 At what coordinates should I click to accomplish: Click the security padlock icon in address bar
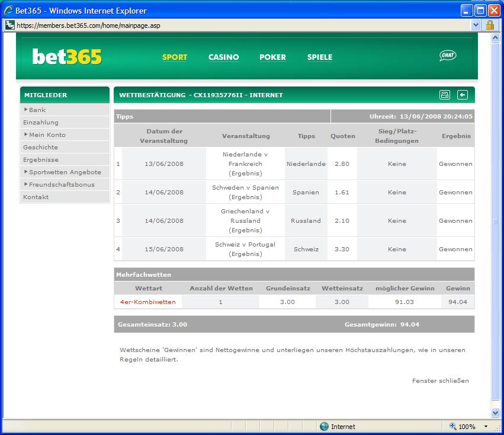tap(490, 25)
